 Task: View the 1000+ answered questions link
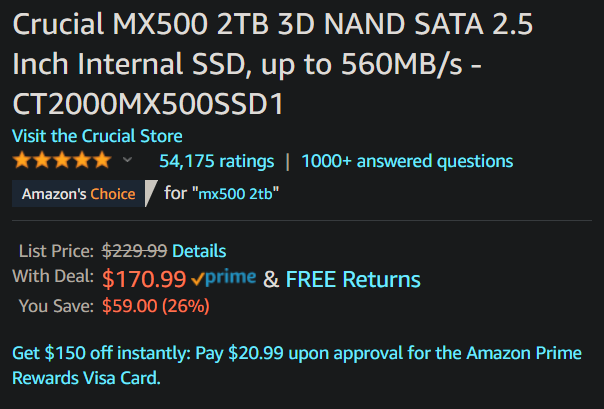(407, 161)
